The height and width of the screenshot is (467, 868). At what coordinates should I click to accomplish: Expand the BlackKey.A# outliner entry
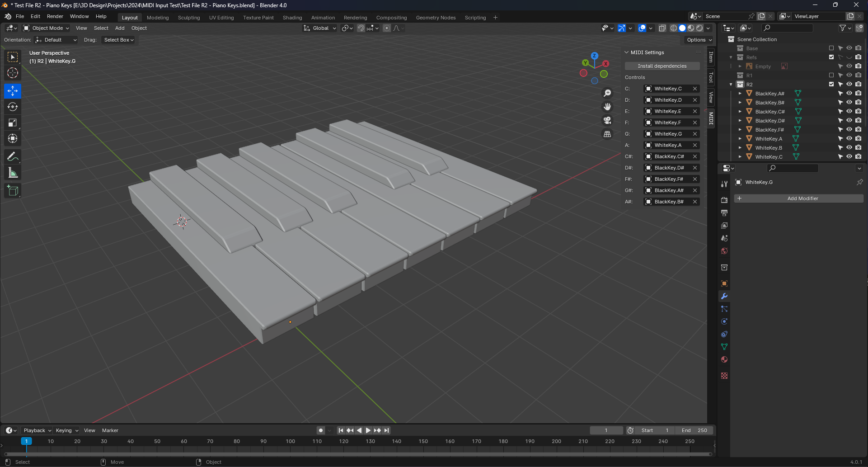tap(740, 93)
